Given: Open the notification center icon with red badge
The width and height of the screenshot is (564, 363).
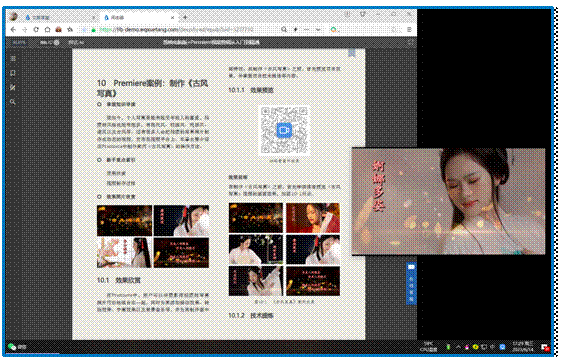Looking at the screenshot, I should (x=545, y=347).
